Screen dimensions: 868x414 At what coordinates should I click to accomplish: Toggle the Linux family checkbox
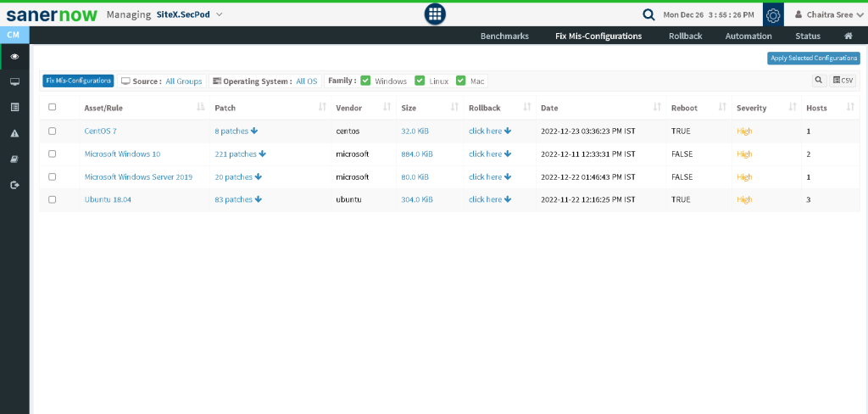tap(420, 81)
